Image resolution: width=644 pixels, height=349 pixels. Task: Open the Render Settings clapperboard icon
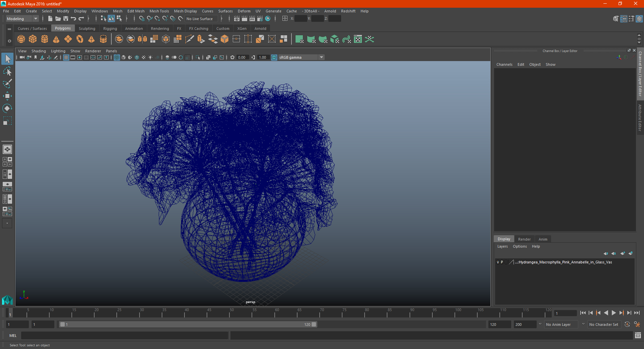tap(260, 19)
